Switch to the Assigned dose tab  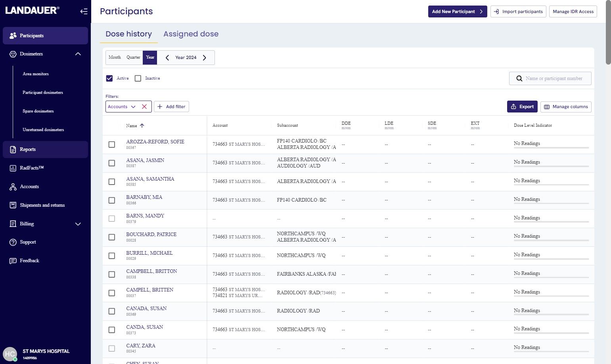coord(191,34)
